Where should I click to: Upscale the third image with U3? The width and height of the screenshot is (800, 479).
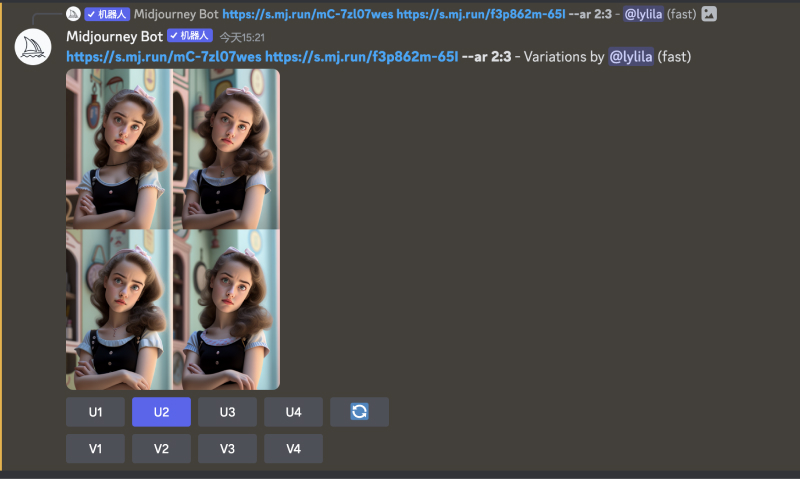[227, 412]
